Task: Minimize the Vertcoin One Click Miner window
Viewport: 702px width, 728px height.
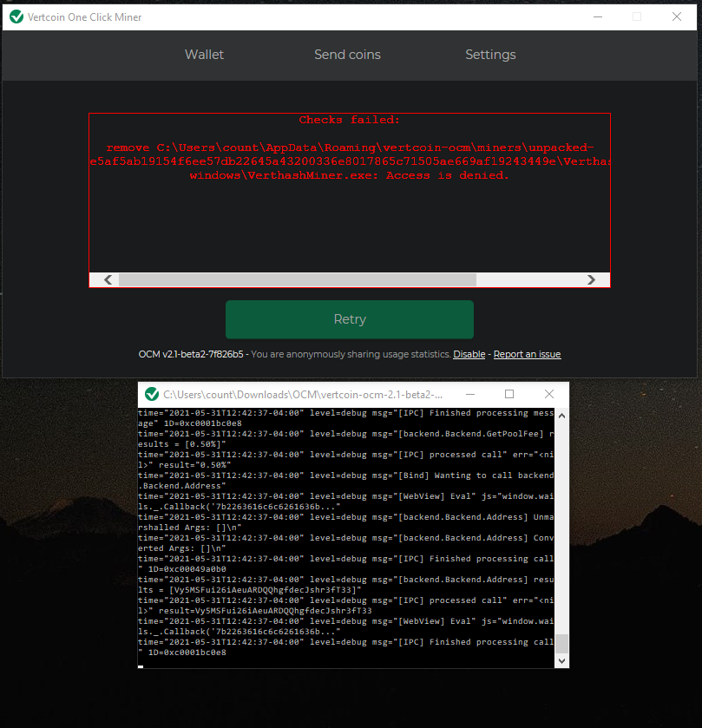Action: 597,16
